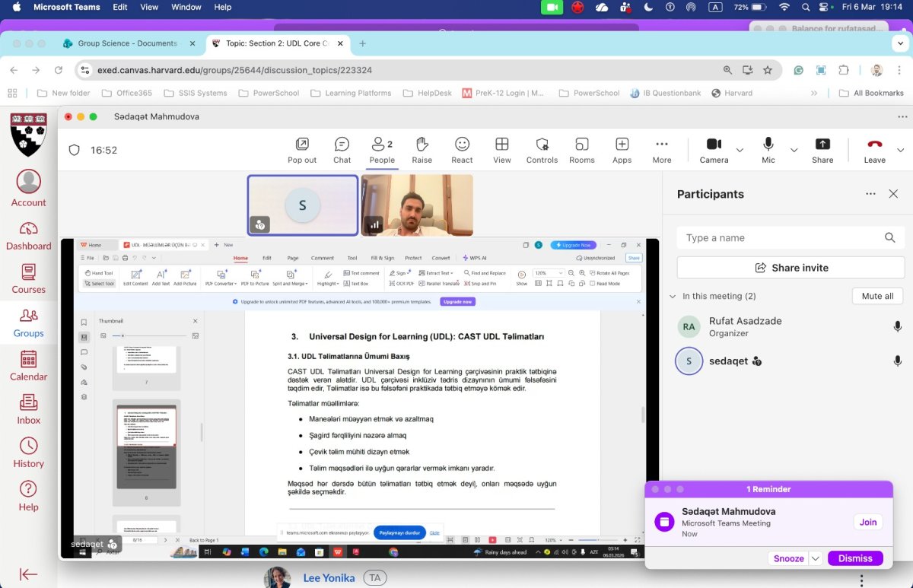Collapse the In this meeting section
The height and width of the screenshot is (588, 913).
point(673,297)
